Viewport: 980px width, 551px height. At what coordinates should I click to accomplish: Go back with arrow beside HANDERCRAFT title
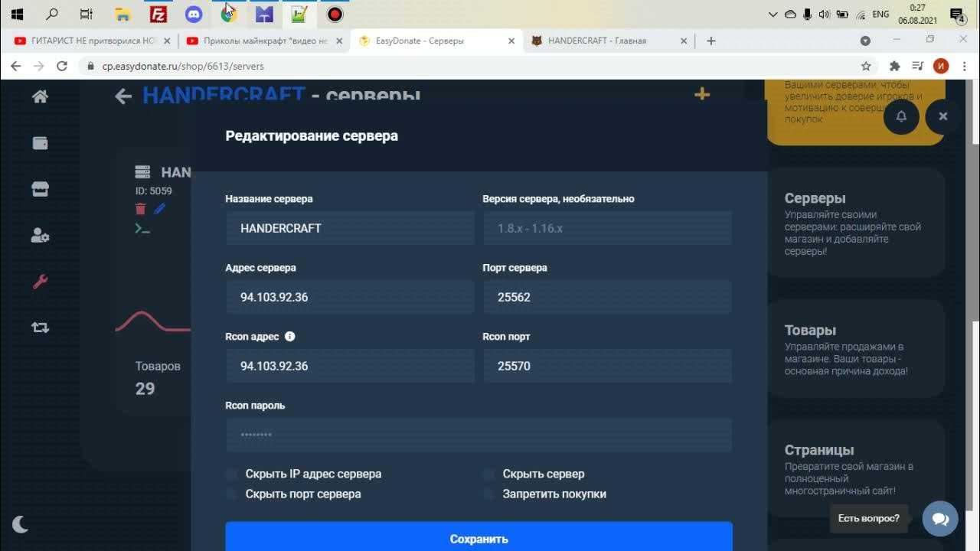[122, 96]
